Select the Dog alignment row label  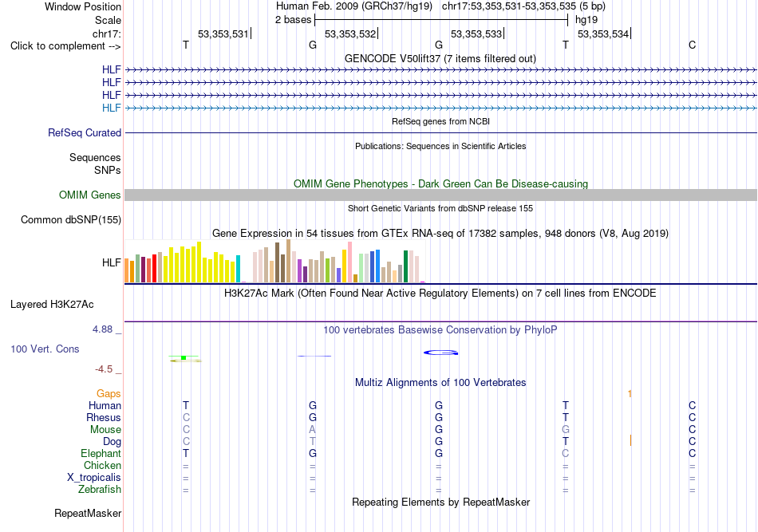(112, 441)
